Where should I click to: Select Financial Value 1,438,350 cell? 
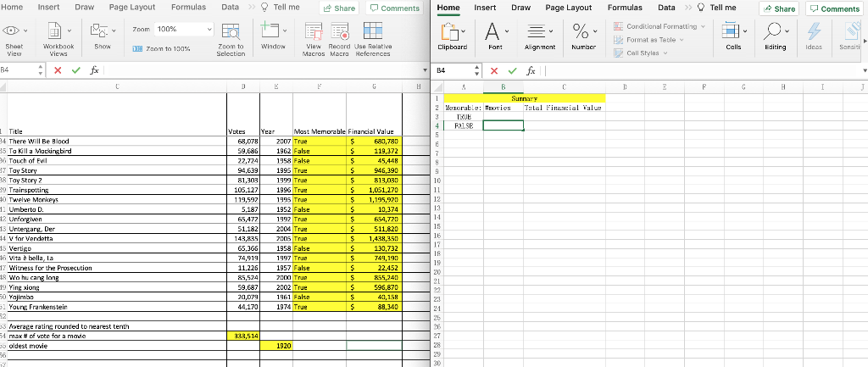[x=374, y=238]
